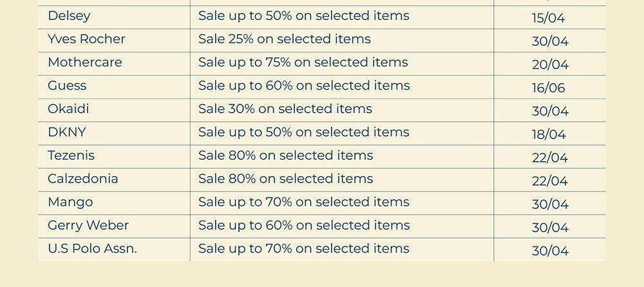The image size is (644, 287).
Task: Select the Guess brand cell
Action: pyautogui.click(x=67, y=86)
